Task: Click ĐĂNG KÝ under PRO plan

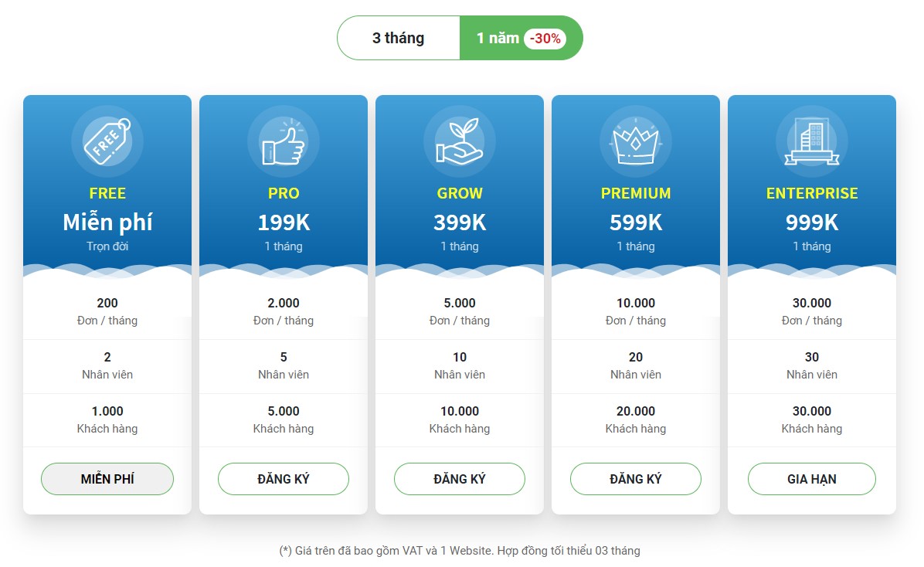Action: 284,479
